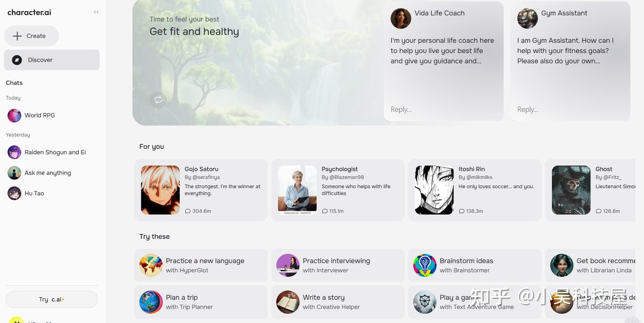Click the Try c.ai+ button

(x=52, y=299)
